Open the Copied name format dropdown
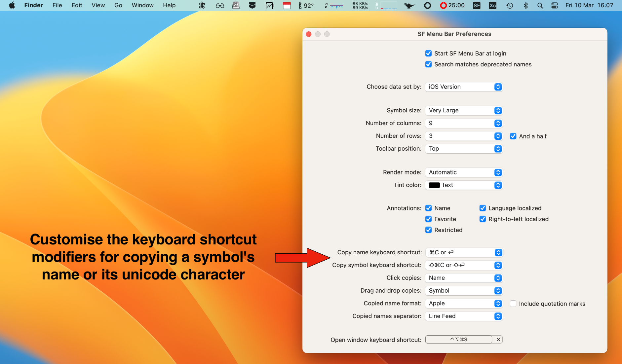This screenshot has height=364, width=622. (464, 304)
